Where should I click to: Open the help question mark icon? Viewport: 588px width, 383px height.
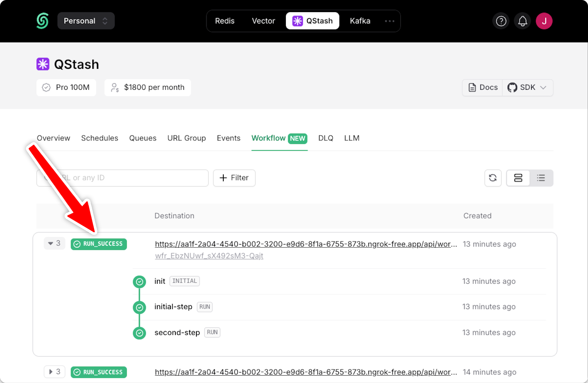click(x=501, y=21)
